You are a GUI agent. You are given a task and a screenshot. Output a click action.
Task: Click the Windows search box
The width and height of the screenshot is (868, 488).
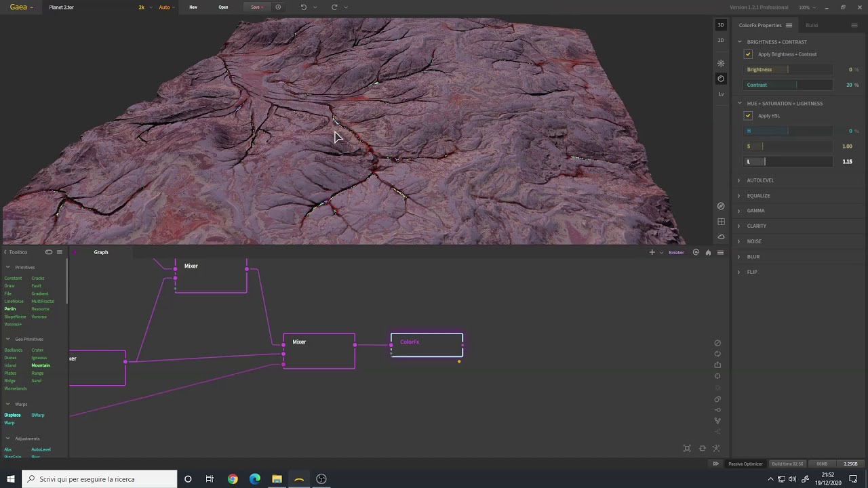coord(100,479)
